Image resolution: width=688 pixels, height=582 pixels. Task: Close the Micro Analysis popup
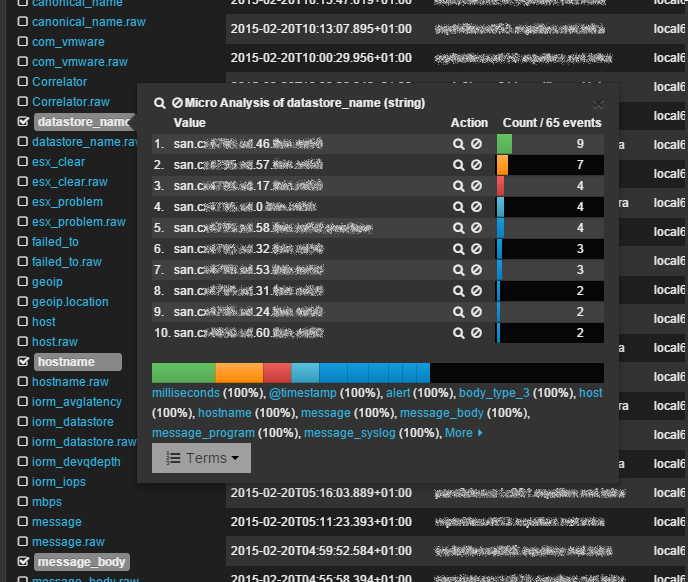pos(598,103)
